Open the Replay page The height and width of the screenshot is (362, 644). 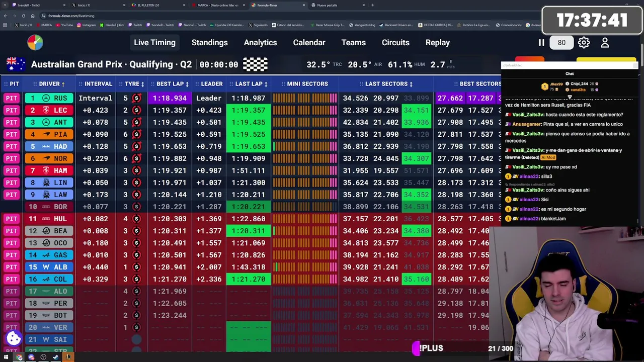pyautogui.click(x=438, y=43)
